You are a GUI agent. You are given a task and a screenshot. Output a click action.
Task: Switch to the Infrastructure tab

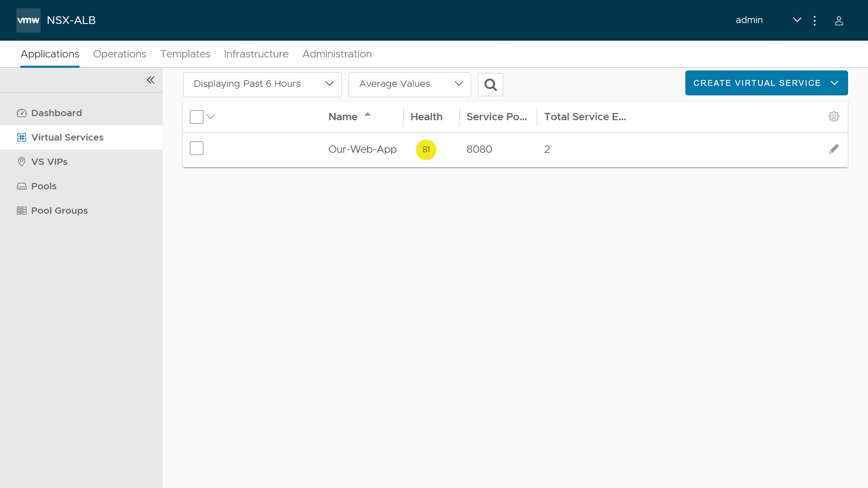click(256, 54)
